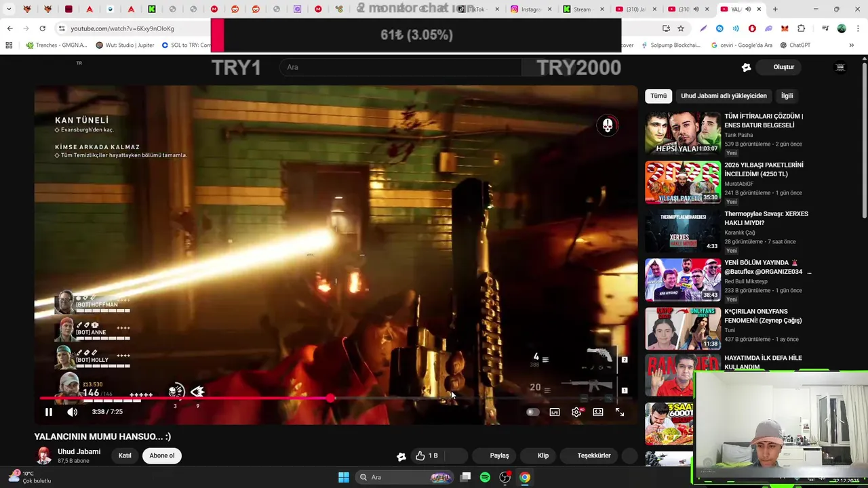Screen dimensions: 868x488
Task: Open Tarık Pasha channel name
Action: [x=738, y=135]
